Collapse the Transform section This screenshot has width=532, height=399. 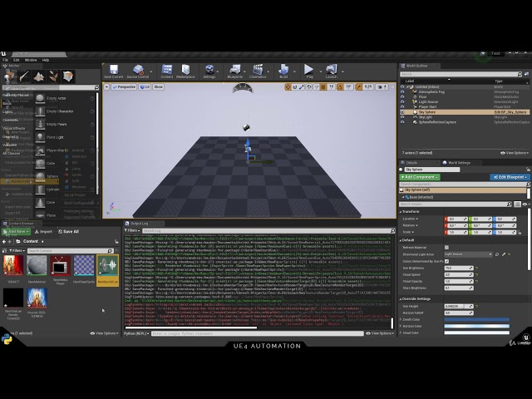(401, 212)
